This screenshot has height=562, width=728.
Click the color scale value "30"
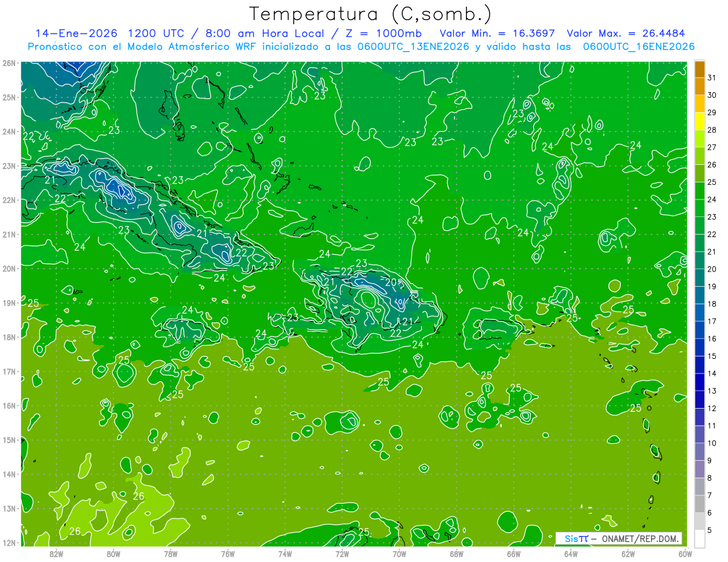tap(712, 95)
